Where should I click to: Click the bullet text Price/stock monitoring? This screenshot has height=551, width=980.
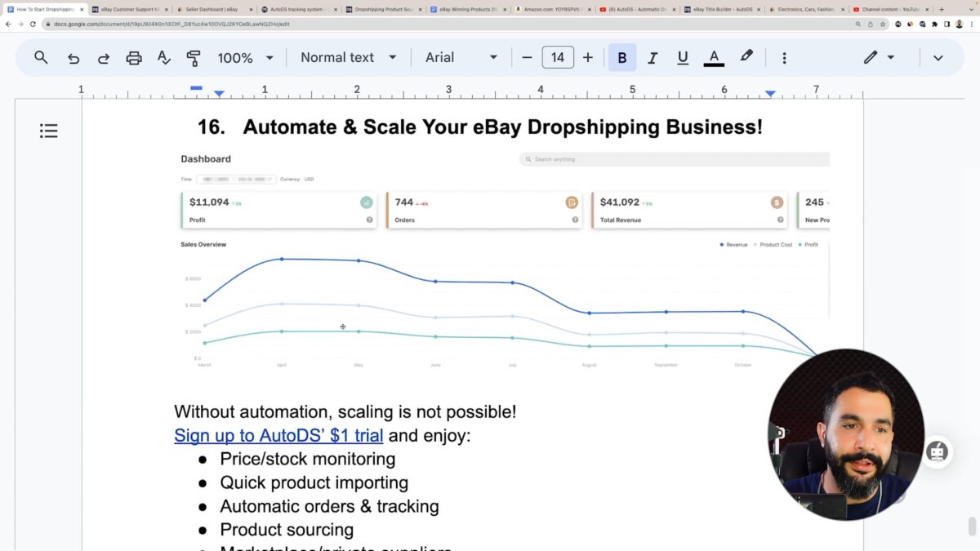click(x=308, y=459)
